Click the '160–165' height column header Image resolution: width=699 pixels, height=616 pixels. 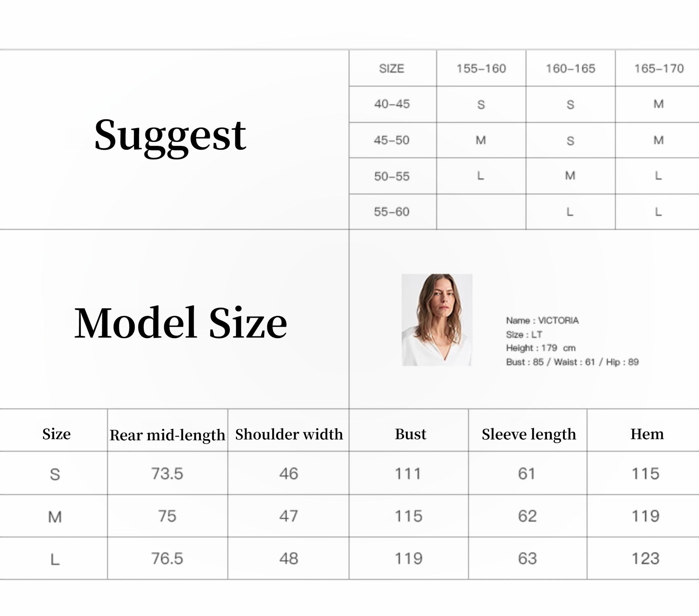point(570,68)
